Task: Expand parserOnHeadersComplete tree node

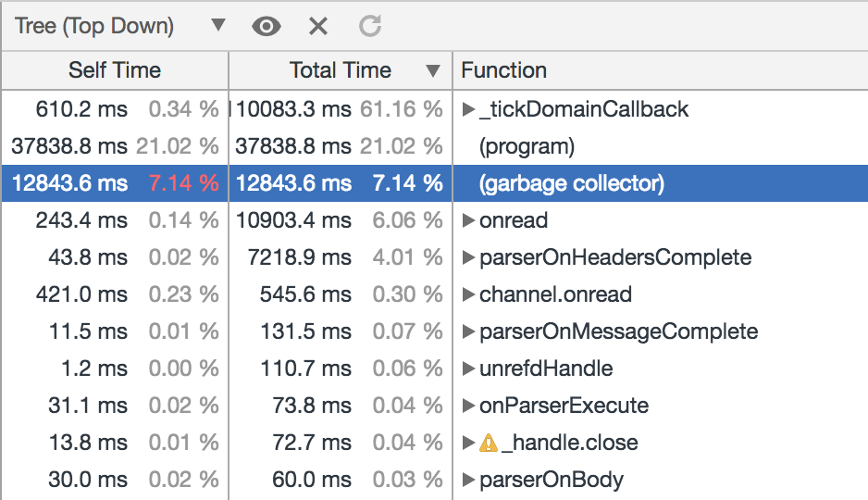Action: tap(468, 257)
